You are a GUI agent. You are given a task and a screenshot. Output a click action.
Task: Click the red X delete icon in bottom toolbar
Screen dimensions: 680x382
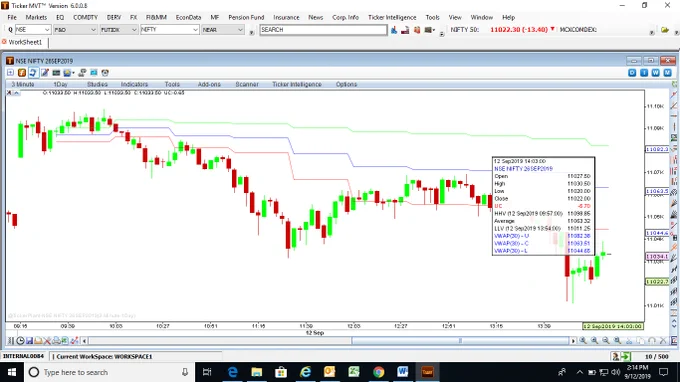pyautogui.click(x=47, y=341)
